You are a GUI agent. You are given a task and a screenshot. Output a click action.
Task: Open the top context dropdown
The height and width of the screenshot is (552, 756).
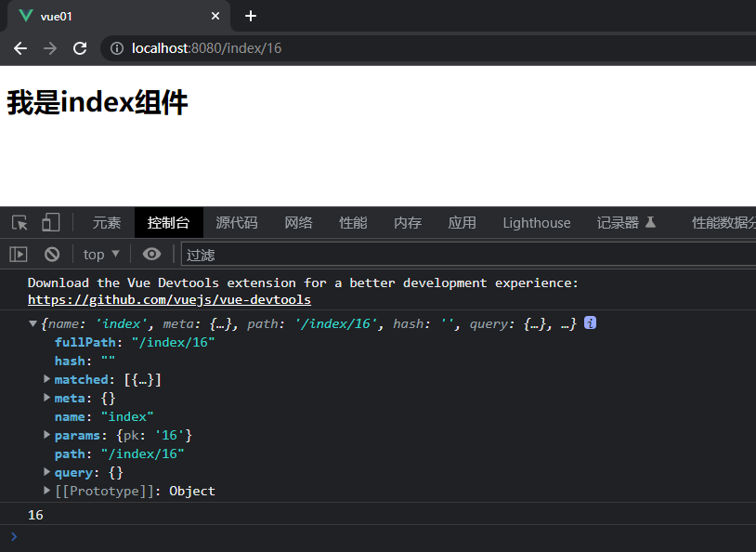[101, 254]
